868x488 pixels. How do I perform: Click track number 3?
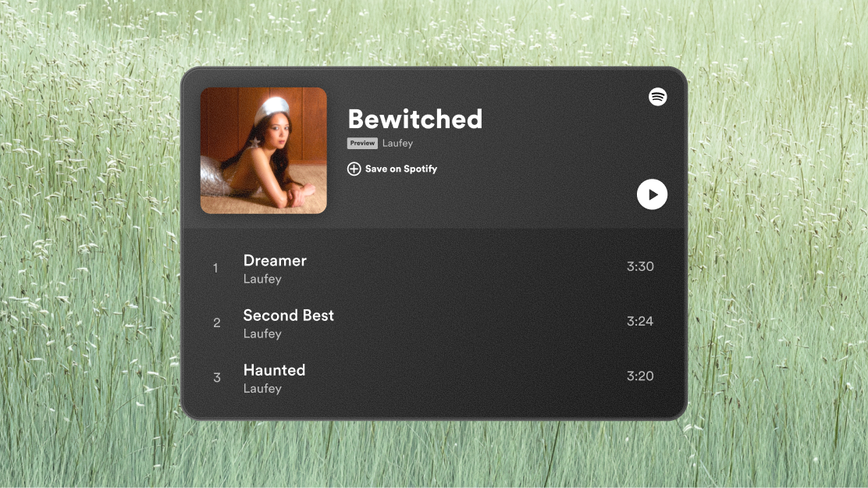[216, 378]
